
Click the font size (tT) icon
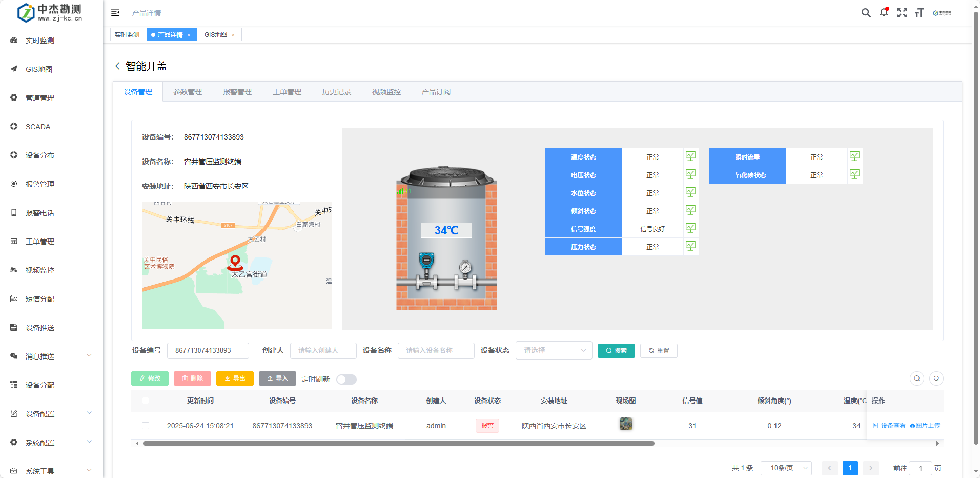tap(920, 12)
